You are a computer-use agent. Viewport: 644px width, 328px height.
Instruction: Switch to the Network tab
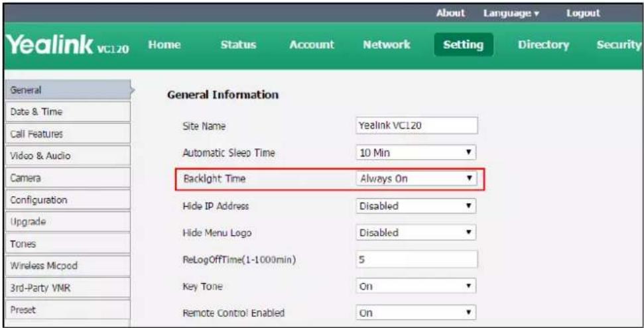(387, 45)
